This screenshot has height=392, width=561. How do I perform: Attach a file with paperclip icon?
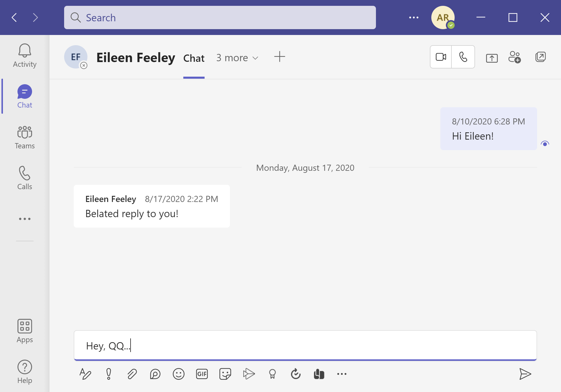point(132,374)
